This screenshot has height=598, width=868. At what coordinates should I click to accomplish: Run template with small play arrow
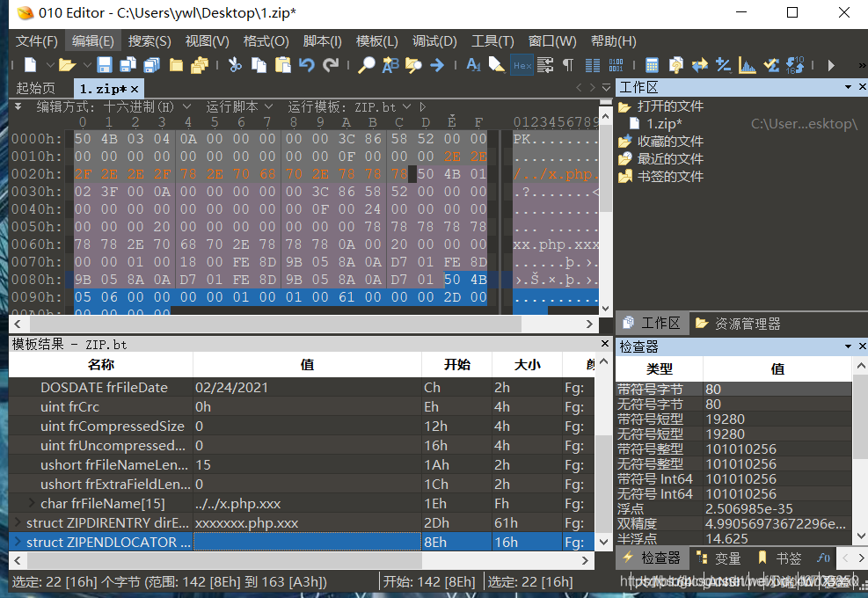423,106
